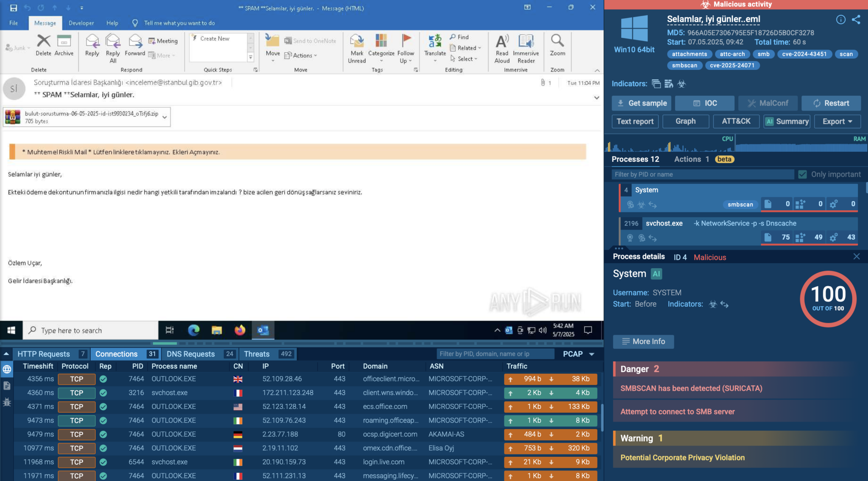Click the share icon beside sample title
Viewport: 868px width, 481px height.
pos(856,19)
